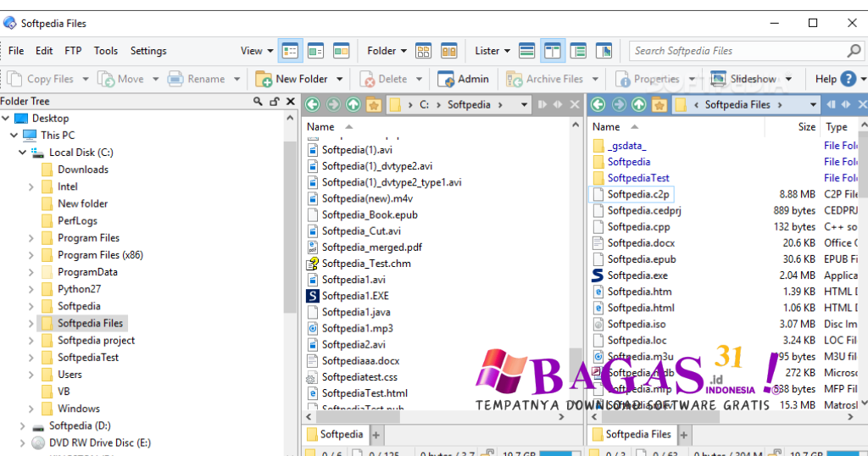Image resolution: width=868 pixels, height=456 pixels.
Task: Switch to the second view mode icon
Action: [x=315, y=51]
